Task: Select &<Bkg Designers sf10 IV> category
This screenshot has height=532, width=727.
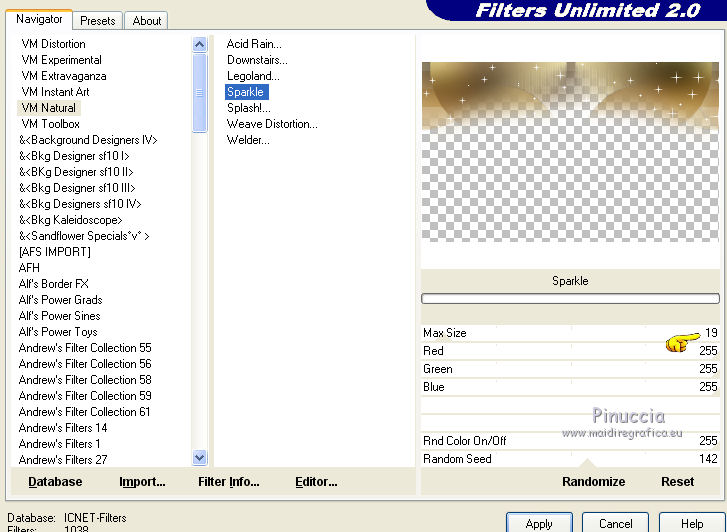Action: (80, 204)
